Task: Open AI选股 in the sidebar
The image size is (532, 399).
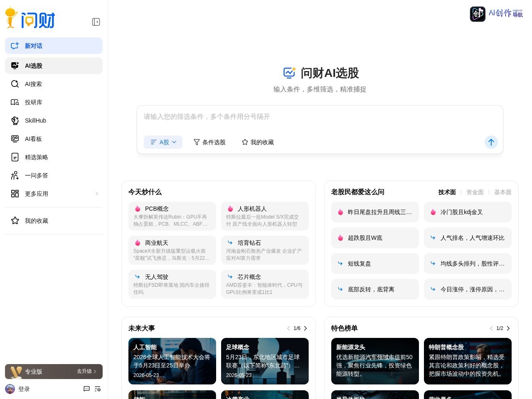Action: [x=54, y=66]
